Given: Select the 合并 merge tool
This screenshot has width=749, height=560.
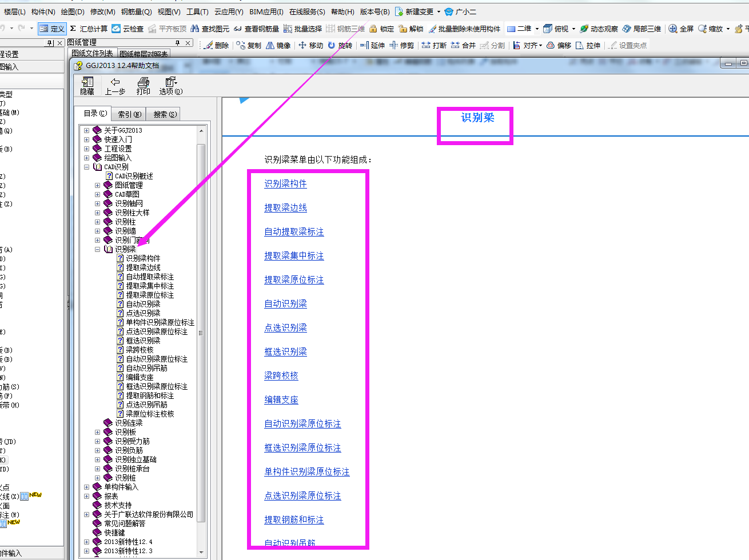Looking at the screenshot, I should [x=463, y=45].
